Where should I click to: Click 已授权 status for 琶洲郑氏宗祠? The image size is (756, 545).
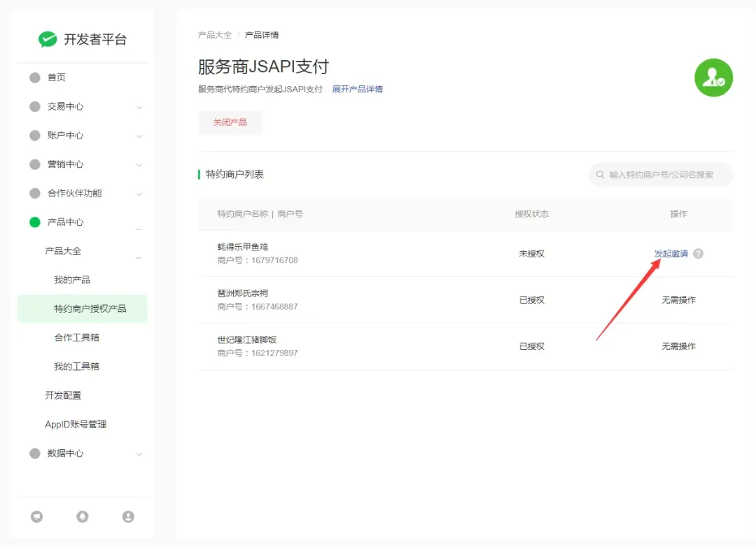pyautogui.click(x=532, y=299)
